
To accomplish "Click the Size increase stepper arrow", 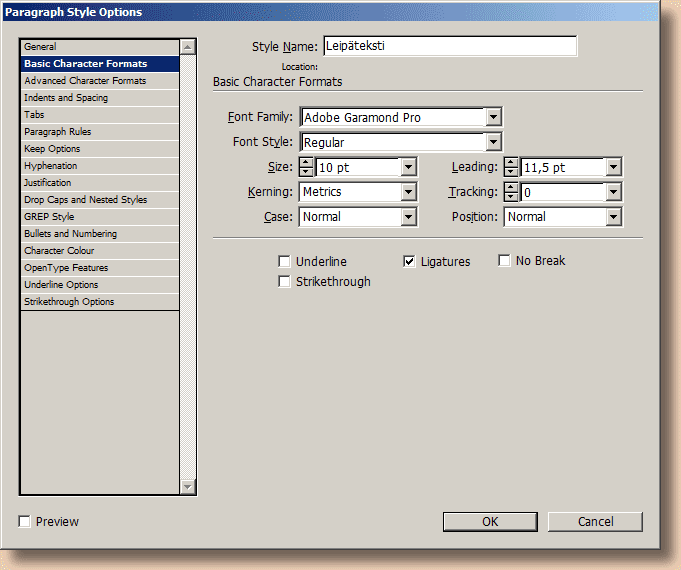I will [x=306, y=162].
